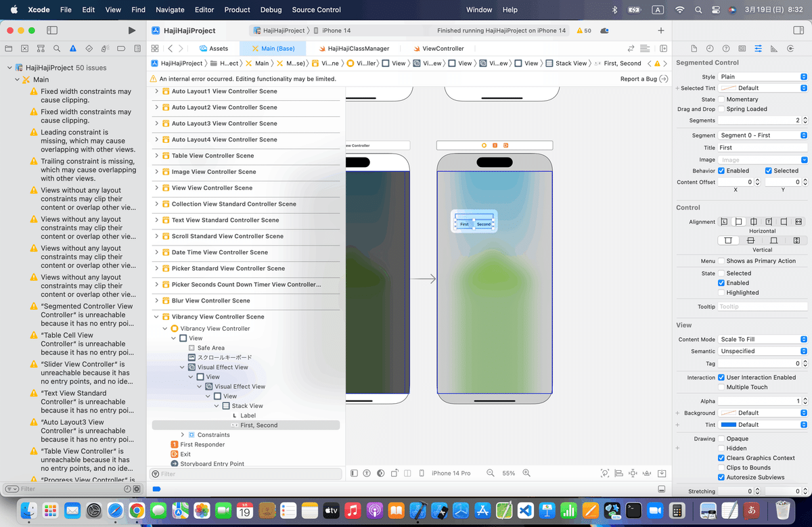Show the Quick Help inspector
The image size is (812, 527).
coord(726,49)
